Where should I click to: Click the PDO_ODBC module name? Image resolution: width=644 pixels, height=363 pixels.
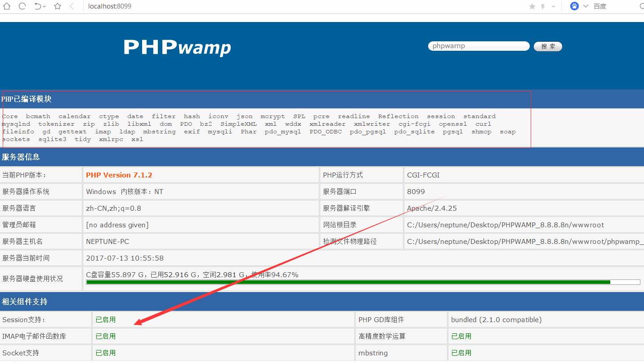(x=326, y=132)
